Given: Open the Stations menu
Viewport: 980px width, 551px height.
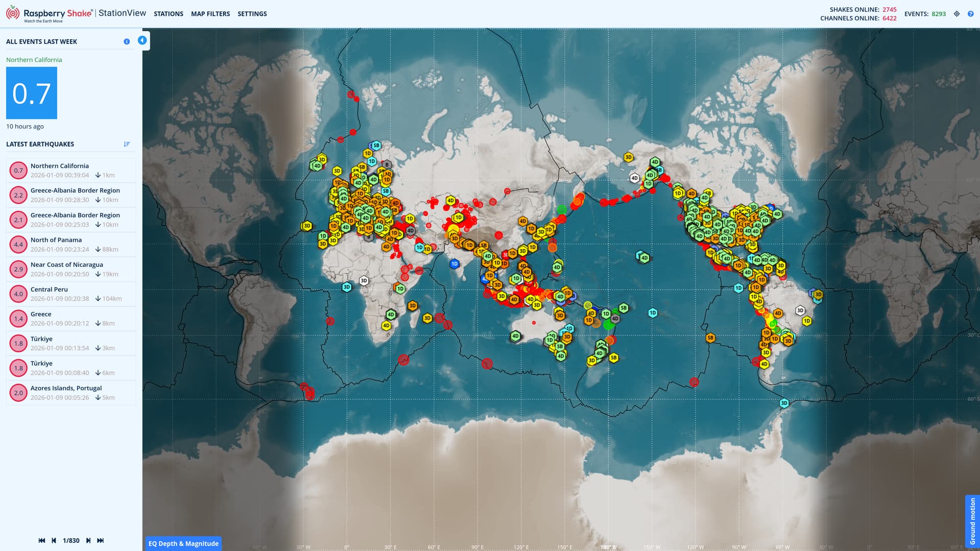Looking at the screenshot, I should [168, 14].
